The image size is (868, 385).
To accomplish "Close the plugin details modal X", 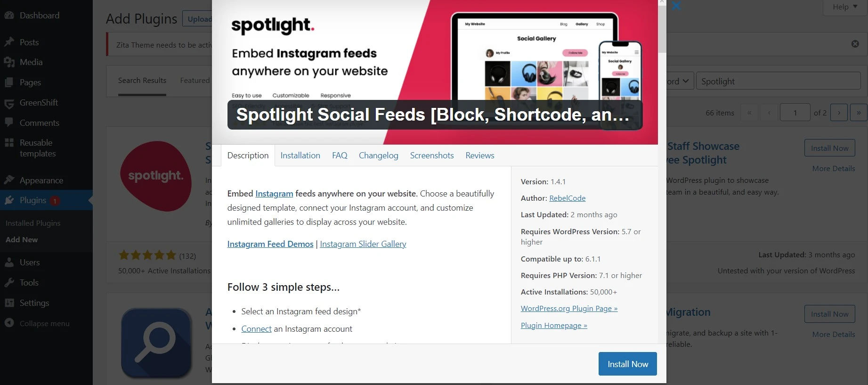I will click(676, 6).
